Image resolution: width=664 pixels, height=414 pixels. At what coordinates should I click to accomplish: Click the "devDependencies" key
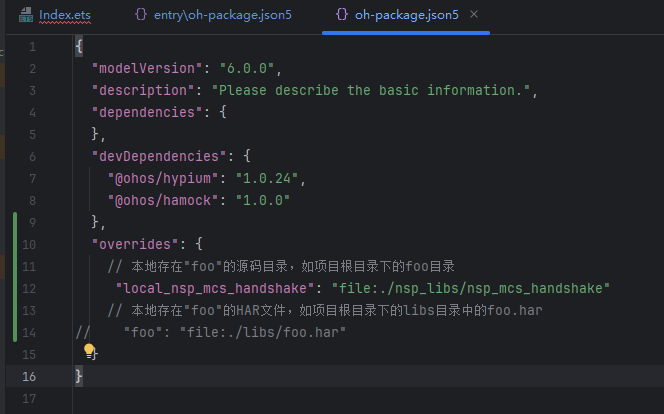(x=159, y=157)
